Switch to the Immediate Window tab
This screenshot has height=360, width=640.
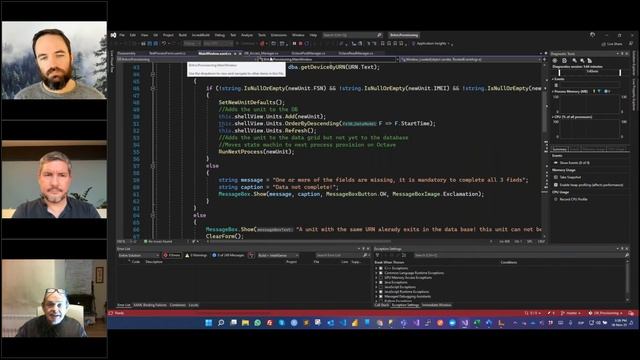point(437,305)
